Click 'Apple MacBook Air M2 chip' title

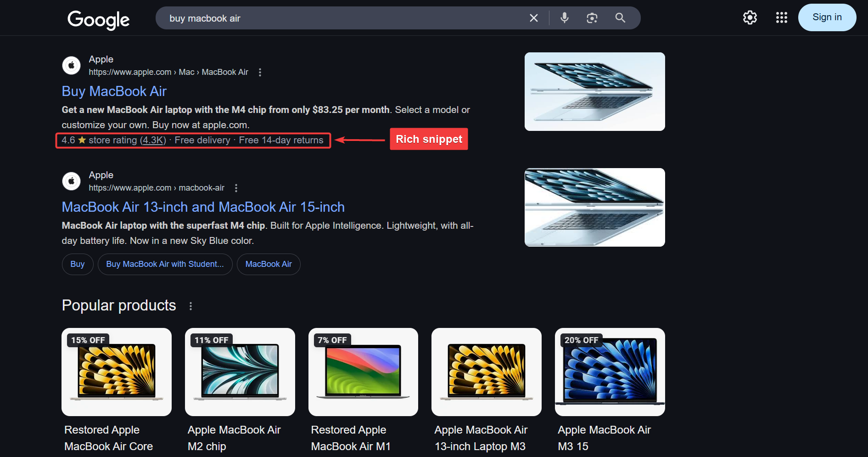click(x=234, y=438)
